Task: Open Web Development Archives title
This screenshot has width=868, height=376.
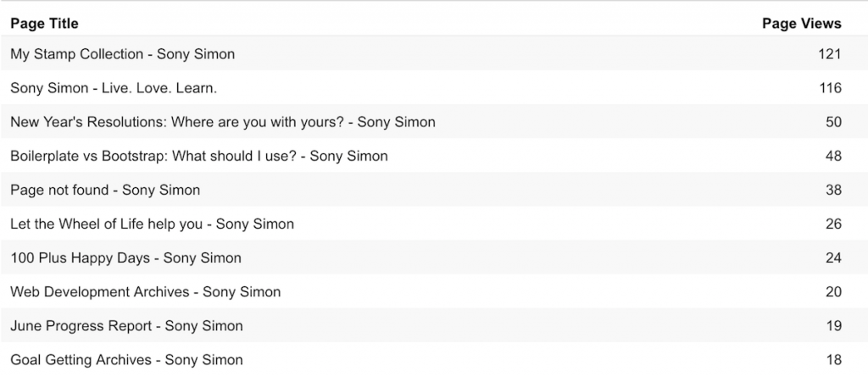Action: (146, 291)
